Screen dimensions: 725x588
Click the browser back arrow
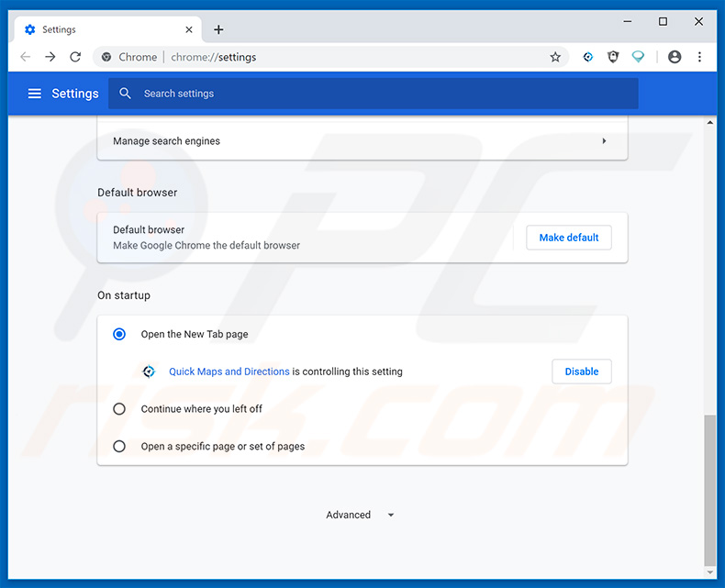25,57
